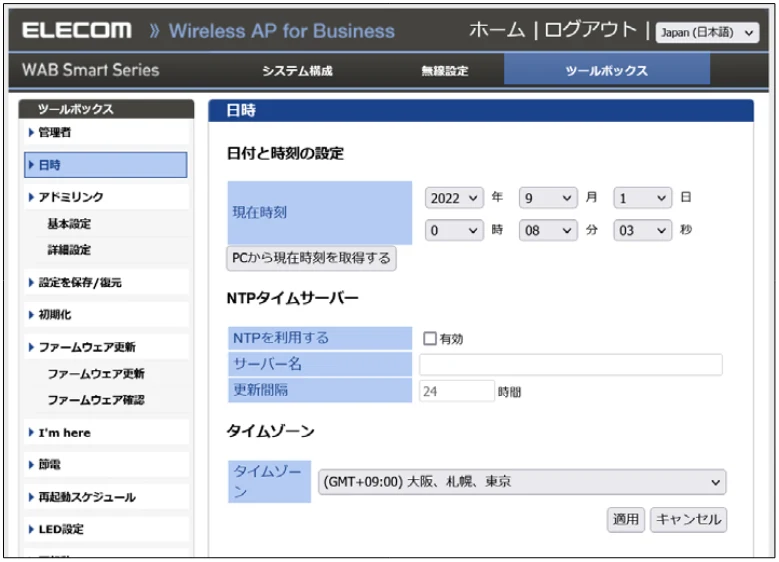This screenshot has height=562, width=779.
Task: Open the 再起動スケジュール sidebar item
Action: (106, 497)
